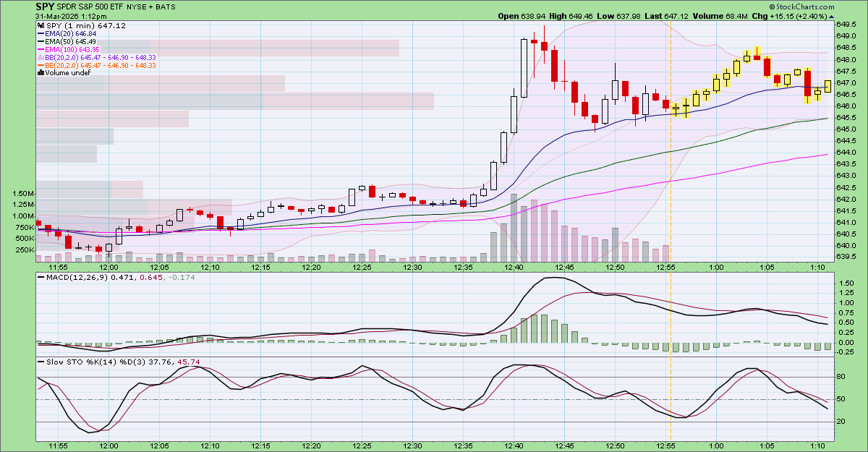The image size is (868, 452).
Task: Click the 649.5 price axis label
Action: (847, 24)
